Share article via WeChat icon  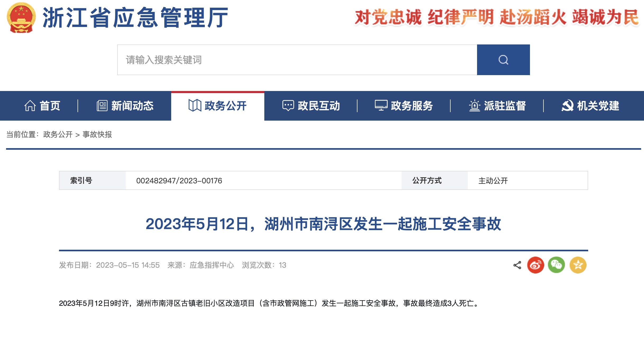pyautogui.click(x=556, y=265)
